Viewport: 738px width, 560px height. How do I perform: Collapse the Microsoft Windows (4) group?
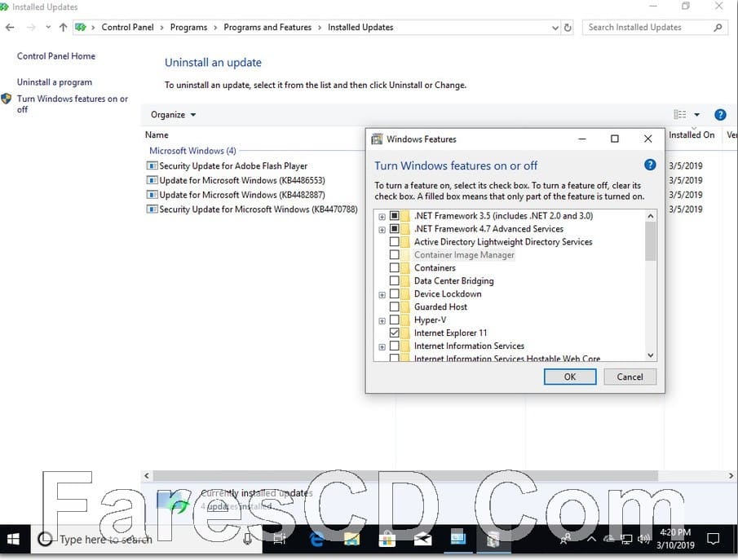[192, 151]
